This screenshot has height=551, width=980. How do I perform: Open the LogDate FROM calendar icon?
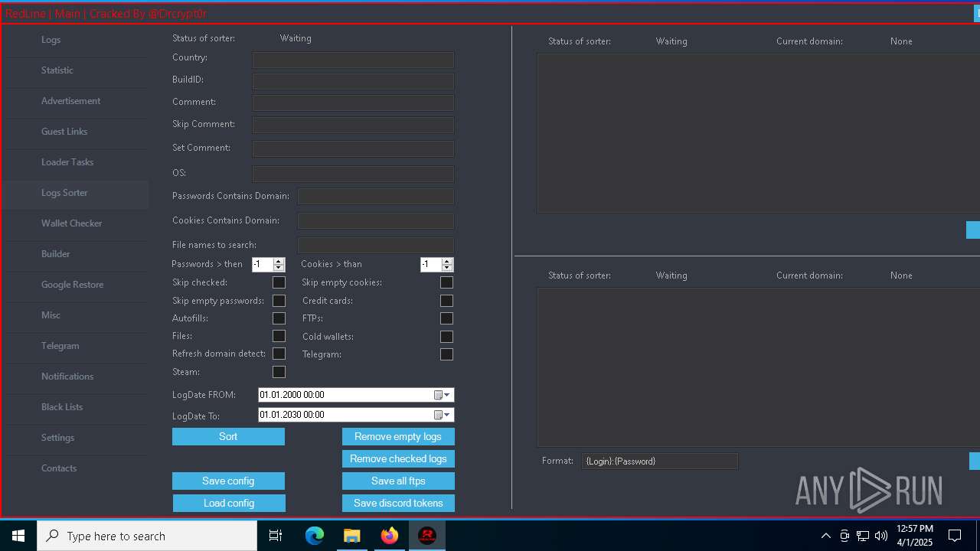[x=438, y=395]
